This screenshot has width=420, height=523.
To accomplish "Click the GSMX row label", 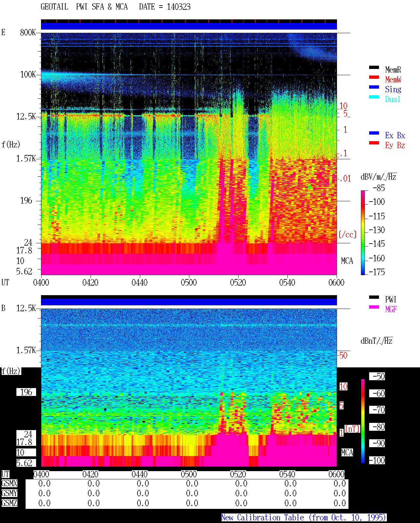I will click(9, 484).
